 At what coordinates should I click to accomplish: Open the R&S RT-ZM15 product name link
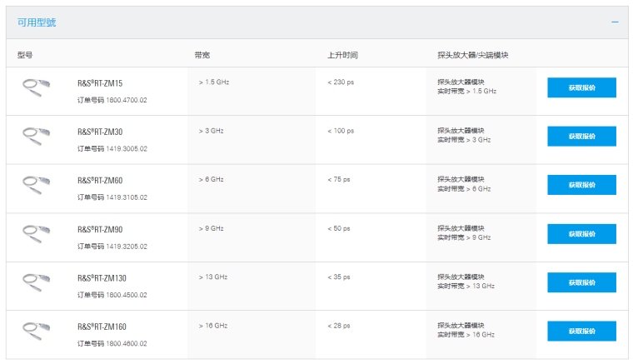[x=100, y=83]
